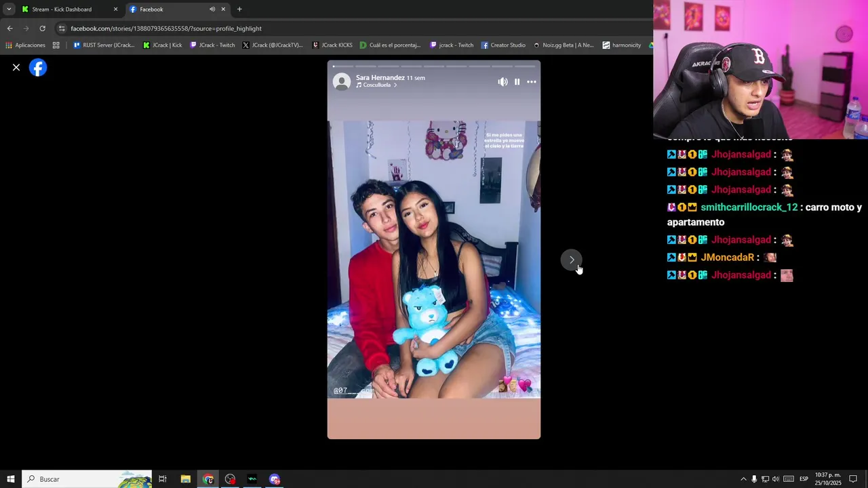Open the story three-dot options menu
This screenshot has width=868, height=488.
tap(532, 82)
